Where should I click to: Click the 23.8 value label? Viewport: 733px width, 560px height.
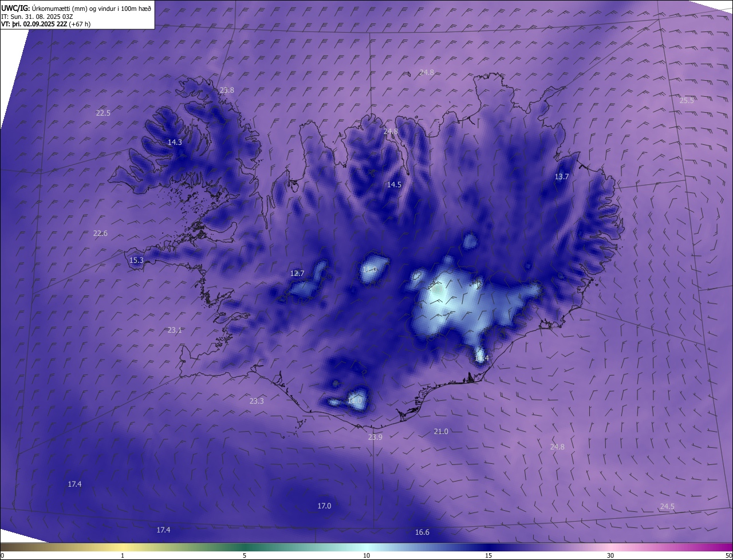coord(227,90)
